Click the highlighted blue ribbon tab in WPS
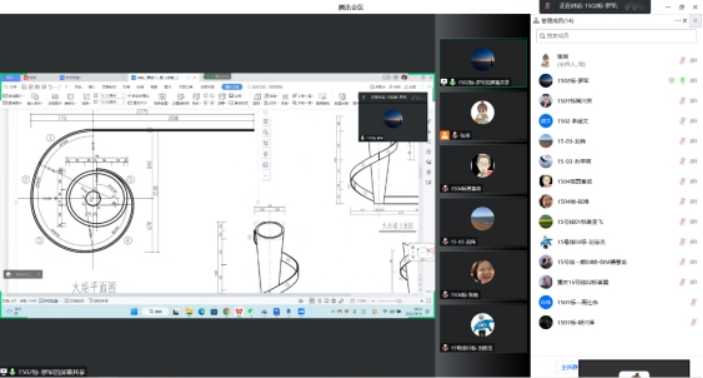This screenshot has width=703, height=378. (x=232, y=87)
